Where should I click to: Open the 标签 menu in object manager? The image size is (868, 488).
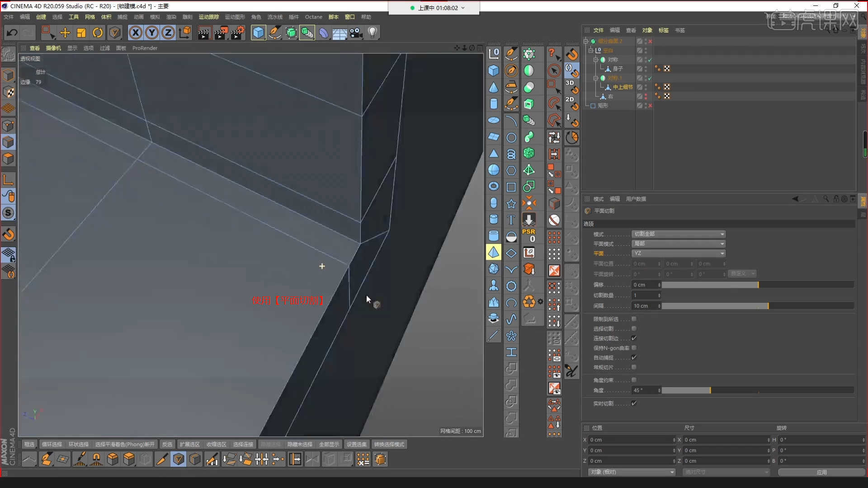(x=664, y=30)
